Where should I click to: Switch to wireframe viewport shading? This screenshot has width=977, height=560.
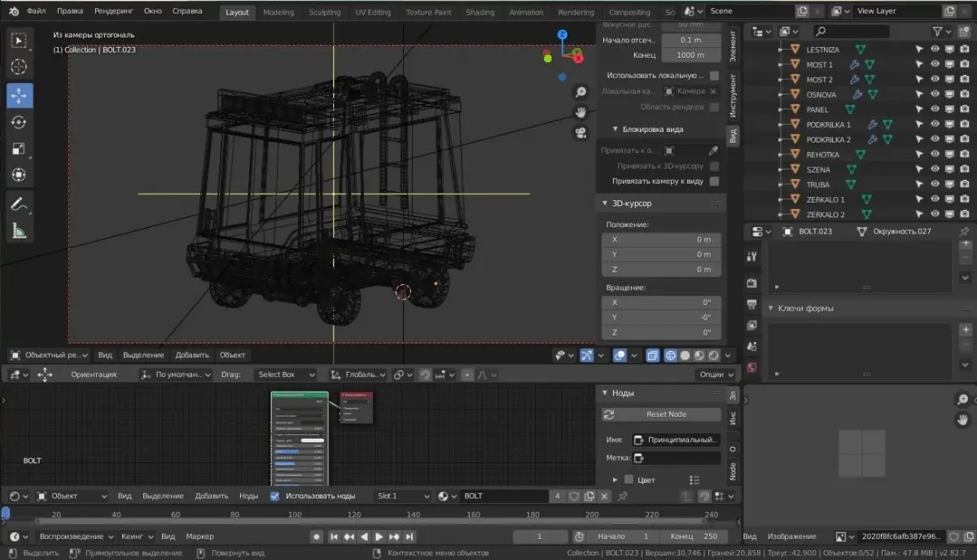(x=671, y=355)
